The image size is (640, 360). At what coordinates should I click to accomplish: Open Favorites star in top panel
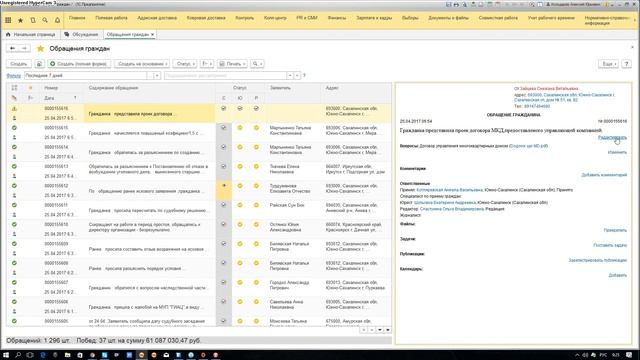coord(20,20)
